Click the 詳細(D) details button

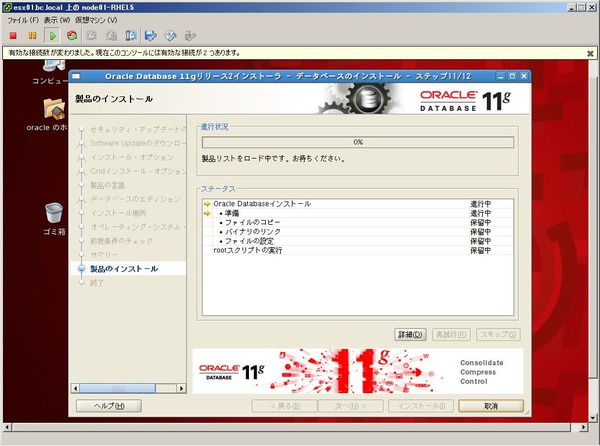(410, 335)
